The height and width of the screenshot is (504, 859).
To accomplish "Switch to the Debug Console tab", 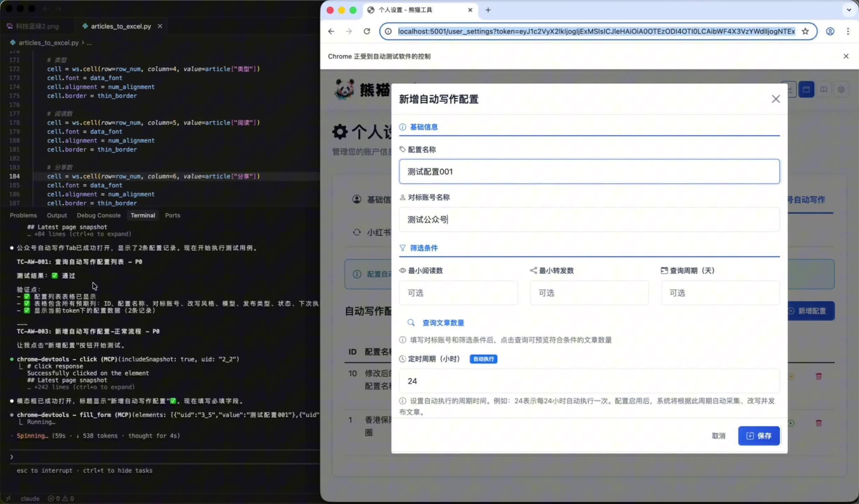I will coord(98,215).
